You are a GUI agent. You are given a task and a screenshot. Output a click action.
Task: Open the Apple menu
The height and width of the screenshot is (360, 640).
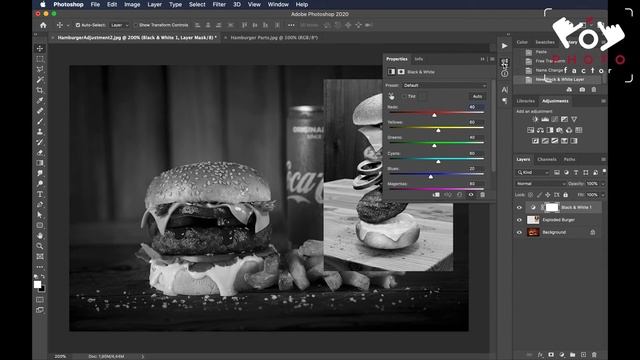pos(42,4)
